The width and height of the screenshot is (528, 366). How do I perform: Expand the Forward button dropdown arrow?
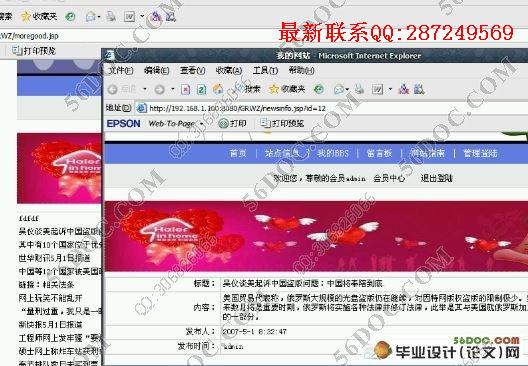tap(173, 89)
